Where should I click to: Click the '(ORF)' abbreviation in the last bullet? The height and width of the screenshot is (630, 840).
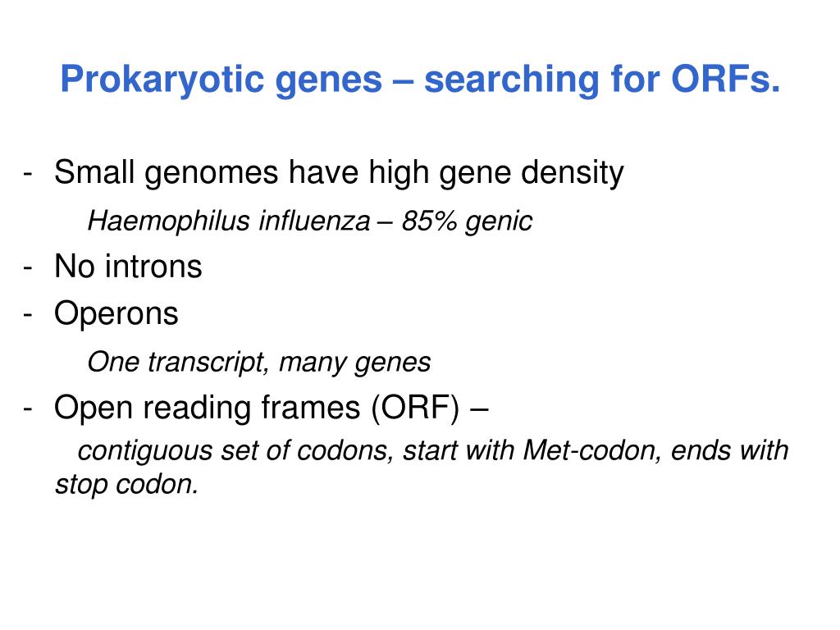tap(415, 409)
